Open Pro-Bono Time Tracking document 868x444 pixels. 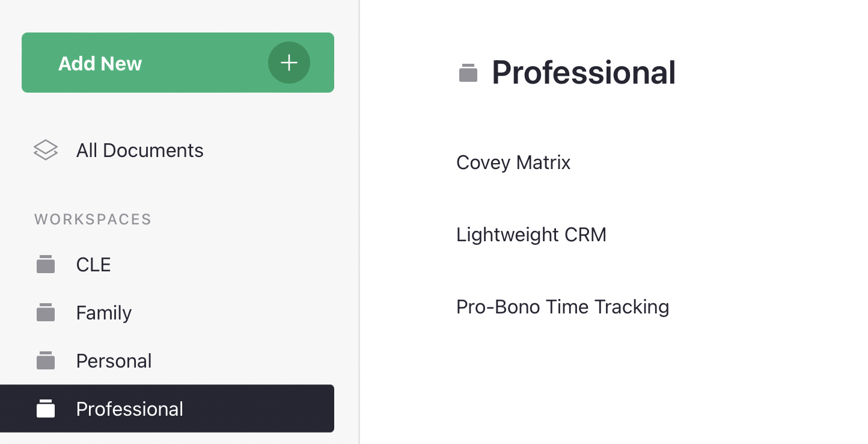pyautogui.click(x=563, y=307)
